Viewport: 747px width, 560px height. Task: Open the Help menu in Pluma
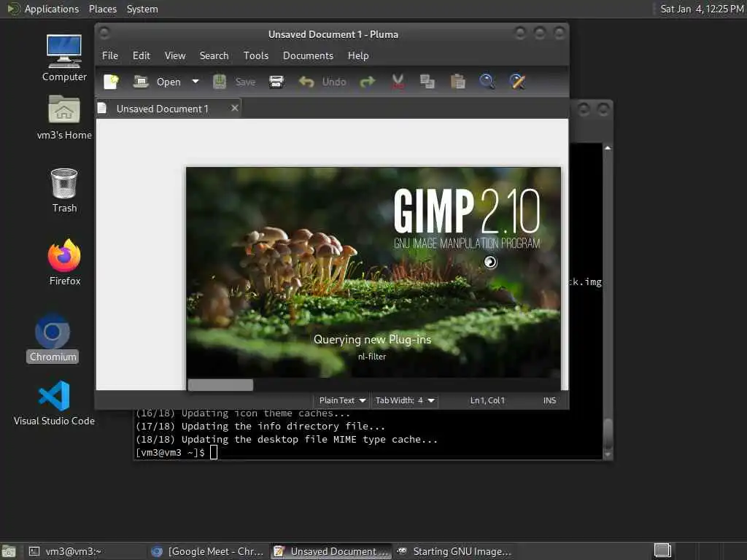357,55
